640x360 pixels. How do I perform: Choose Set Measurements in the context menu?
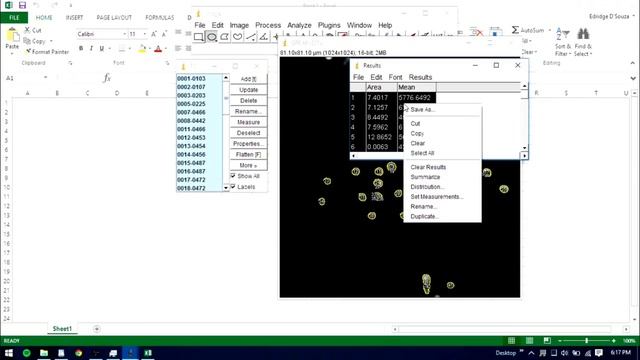click(437, 196)
